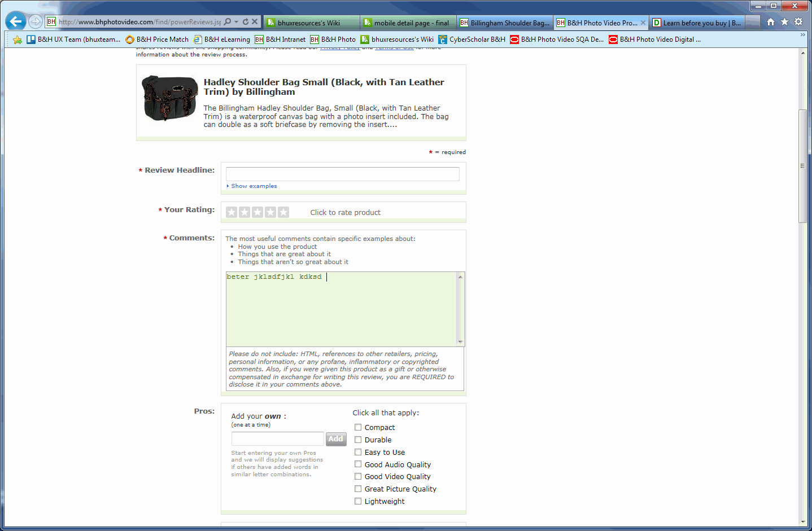Open B&H Price Match bookmark
The width and height of the screenshot is (812, 531).
click(x=157, y=40)
